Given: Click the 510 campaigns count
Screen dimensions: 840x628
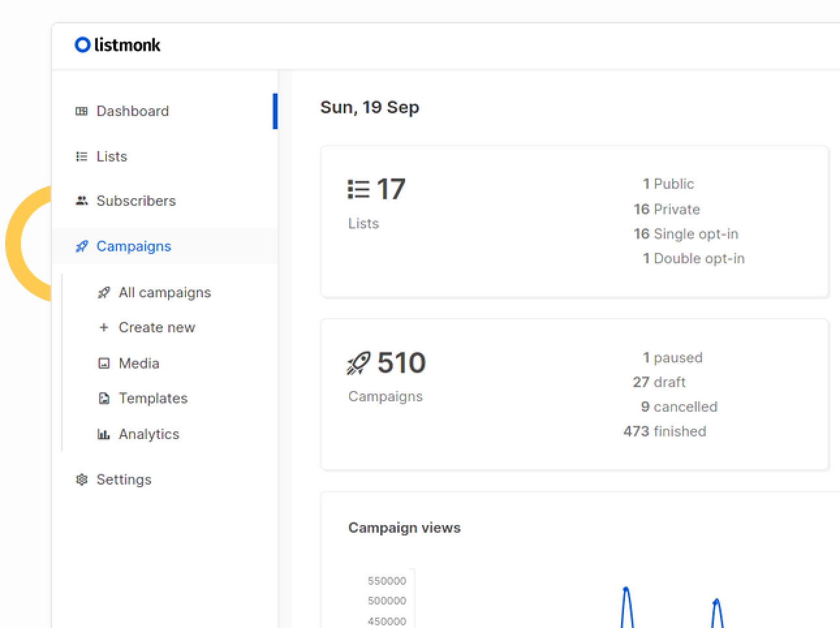Looking at the screenshot, I should [401, 363].
